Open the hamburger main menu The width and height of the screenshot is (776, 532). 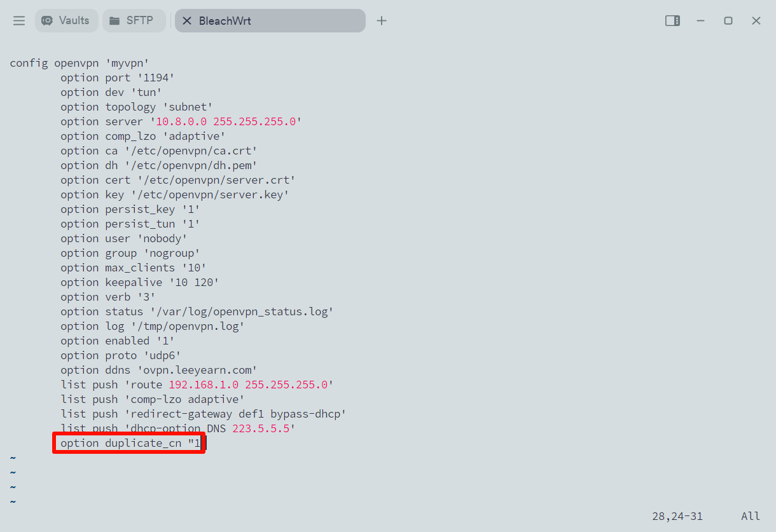point(19,21)
